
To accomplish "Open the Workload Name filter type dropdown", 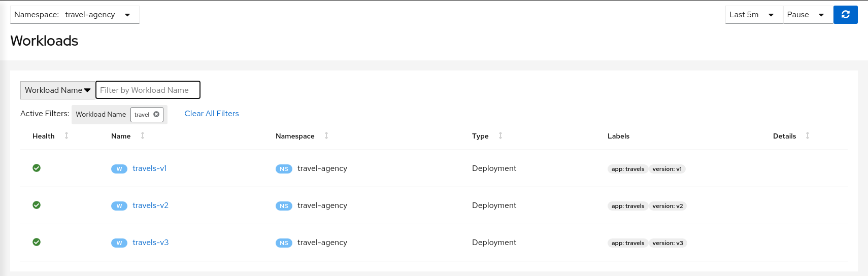I will [x=57, y=90].
